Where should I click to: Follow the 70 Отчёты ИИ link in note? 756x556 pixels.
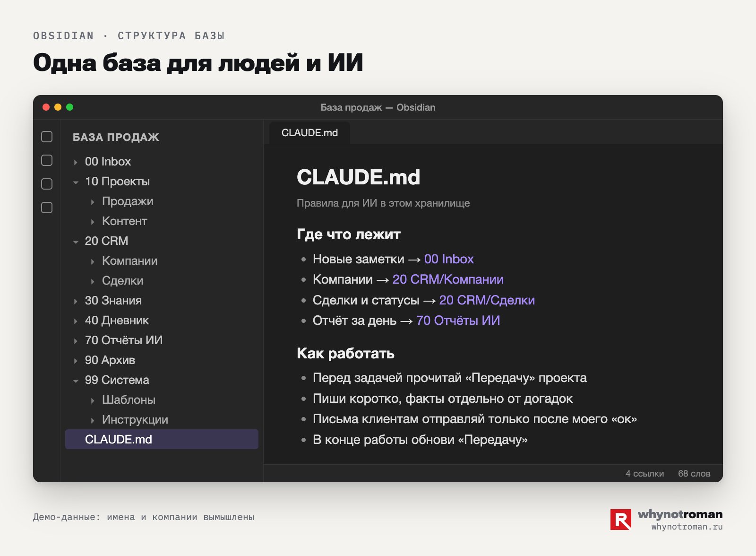click(x=458, y=321)
